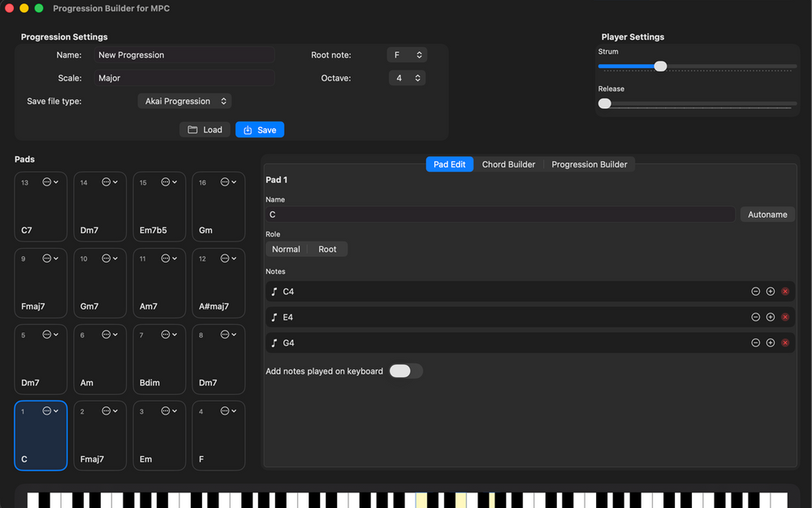Expand the Save file type dropdown

(185, 102)
